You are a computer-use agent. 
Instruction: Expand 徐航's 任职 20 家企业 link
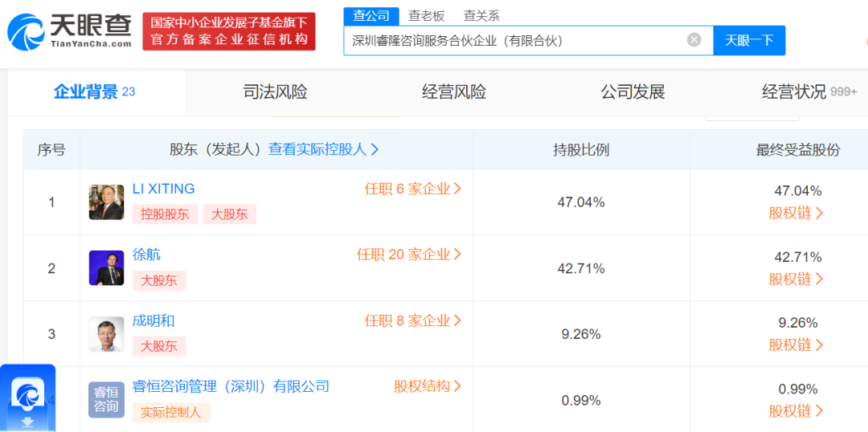coord(409,255)
